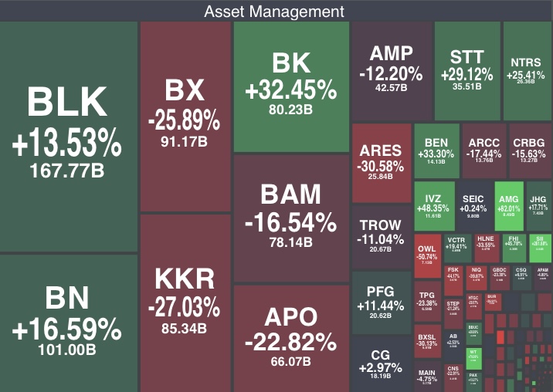Open the STT tile showing +29.12%
The height and width of the screenshot is (392, 553).
point(466,69)
